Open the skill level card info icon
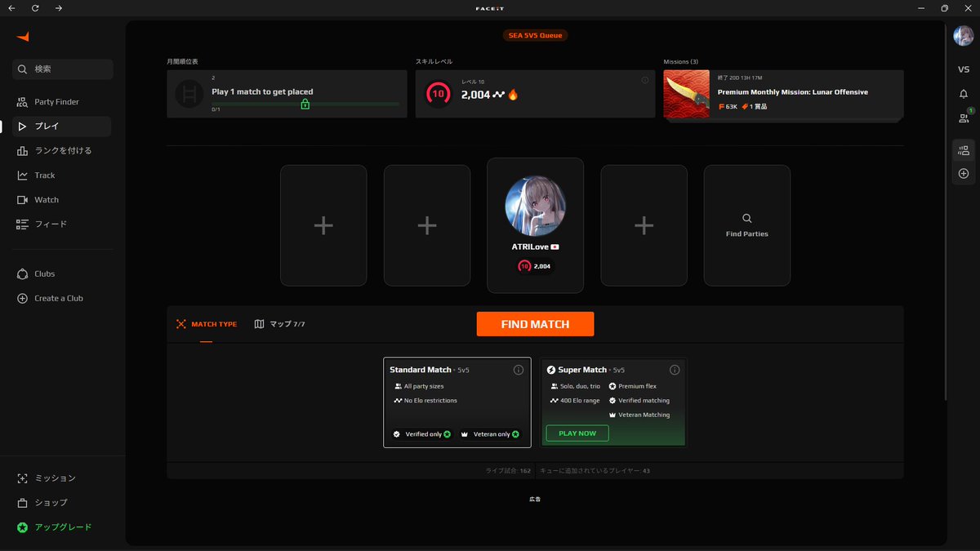980x551 pixels. pyautogui.click(x=645, y=80)
